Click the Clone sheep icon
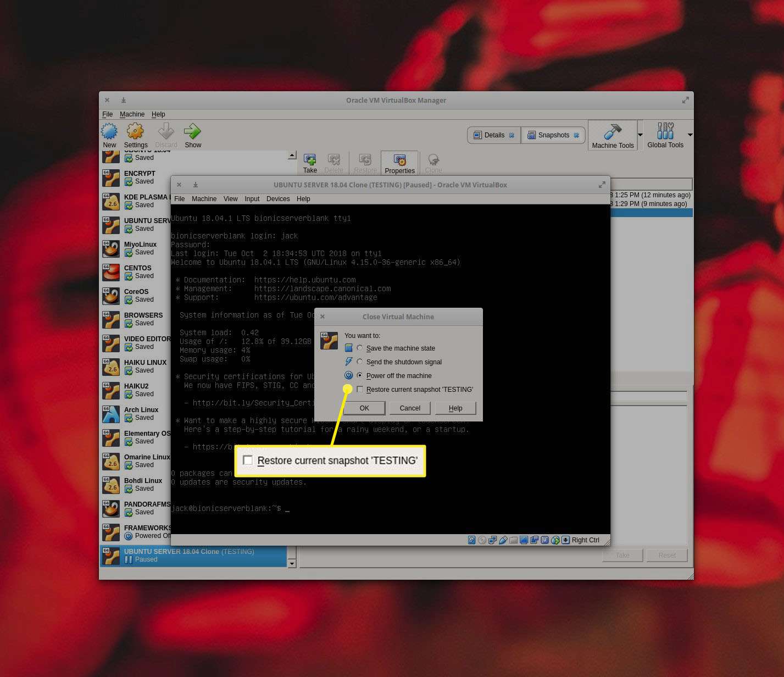Image resolution: width=784 pixels, height=677 pixels. pyautogui.click(x=433, y=160)
